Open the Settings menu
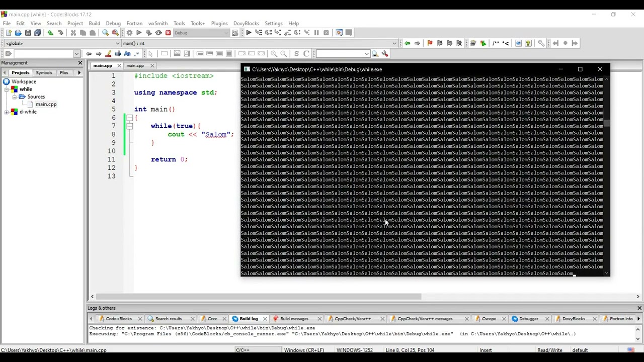The height and width of the screenshot is (362, 644). click(x=274, y=23)
